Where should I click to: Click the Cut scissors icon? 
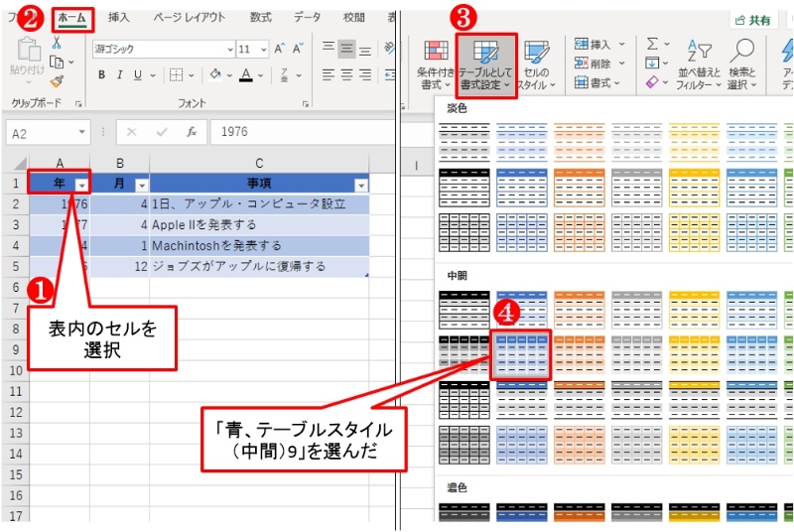point(57,43)
